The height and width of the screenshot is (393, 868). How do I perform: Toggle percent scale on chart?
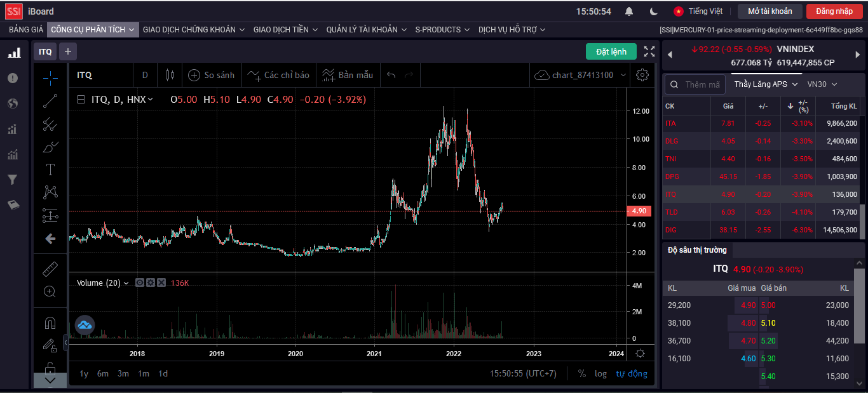click(581, 373)
